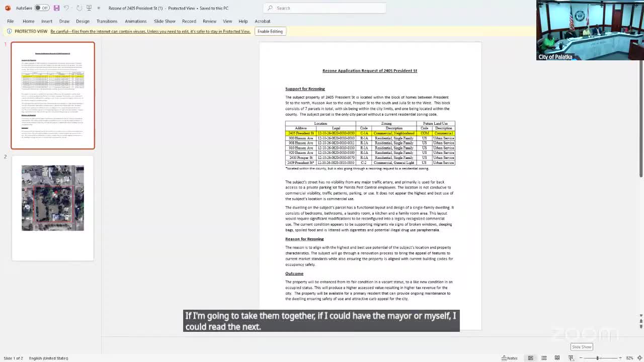Expand the language selector showing English (United States)
This screenshot has height=362, width=644.
coord(48,358)
